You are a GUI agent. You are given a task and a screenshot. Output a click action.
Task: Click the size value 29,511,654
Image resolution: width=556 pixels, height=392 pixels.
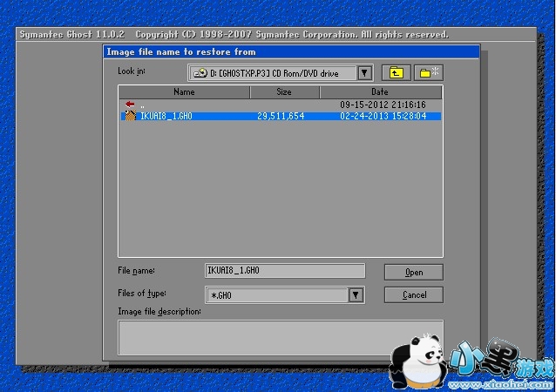[281, 116]
